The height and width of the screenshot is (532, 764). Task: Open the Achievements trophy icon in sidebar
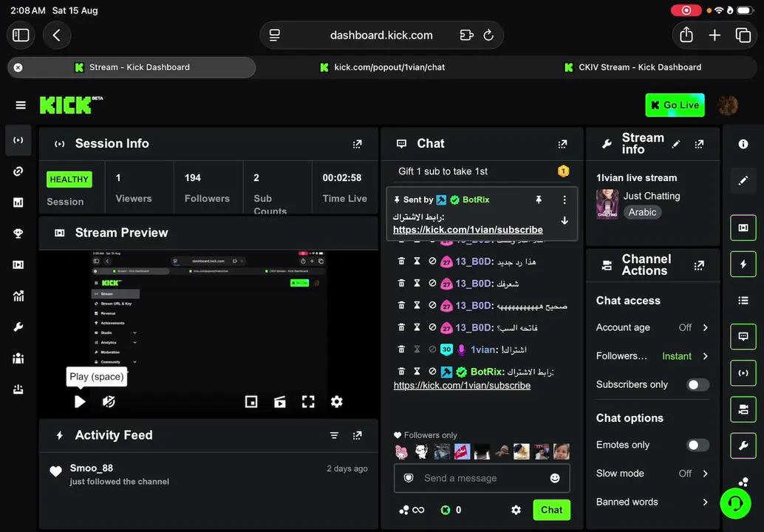[x=18, y=233]
